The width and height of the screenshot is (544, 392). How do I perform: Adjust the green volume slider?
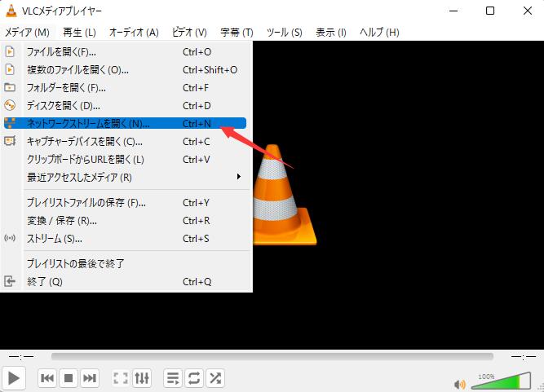[501, 381]
